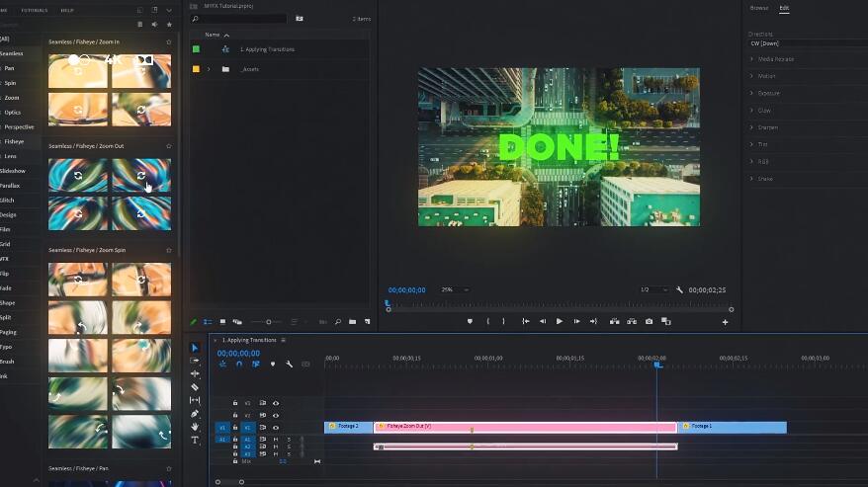Switch to the Browse tab
Viewport: 868px width, 487px height.
pyautogui.click(x=758, y=8)
